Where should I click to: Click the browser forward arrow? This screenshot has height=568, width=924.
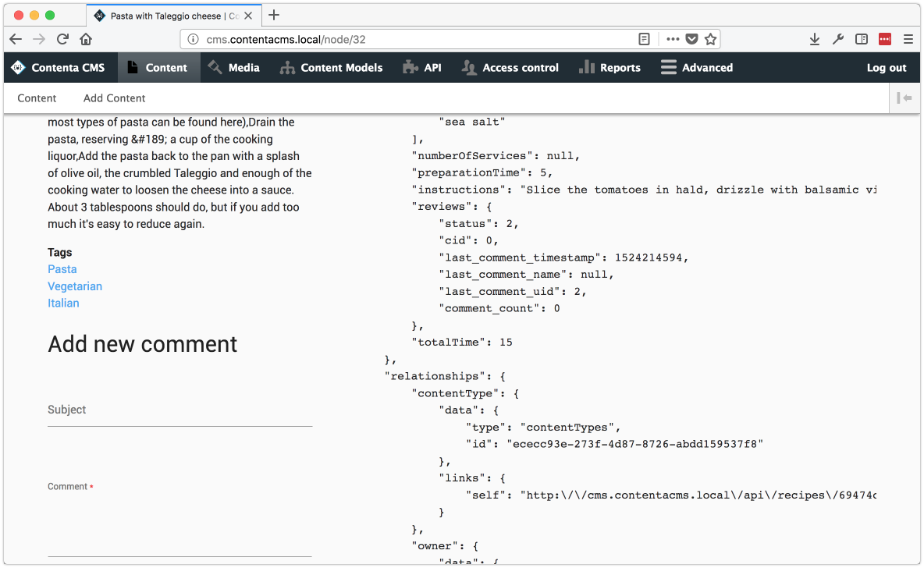pyautogui.click(x=39, y=40)
